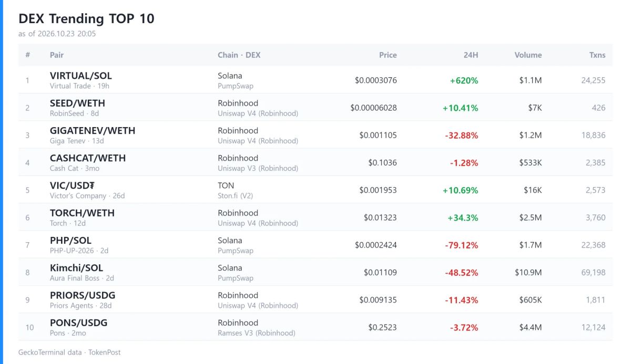
Task: Click the GeckoTerminal data · TokenPost footer
Action: pos(69,352)
